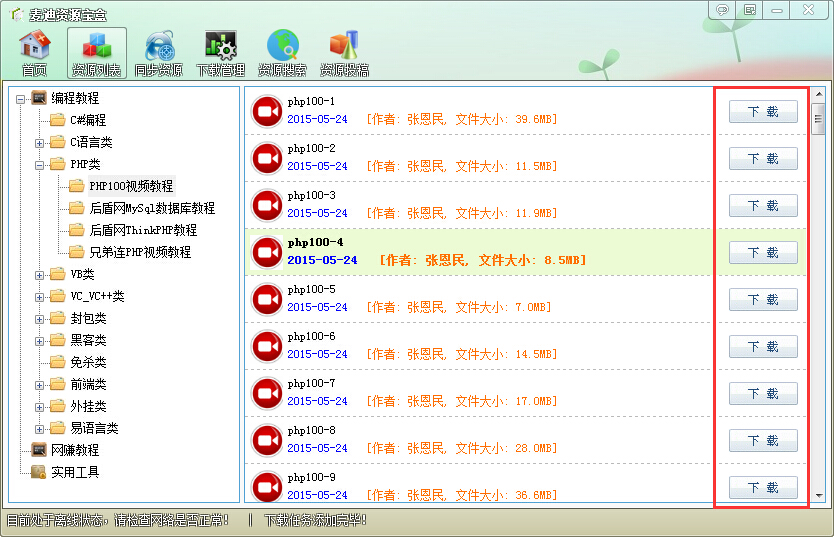Click the 编程教程 monitor icon
This screenshot has height=537, width=834.
(39, 98)
